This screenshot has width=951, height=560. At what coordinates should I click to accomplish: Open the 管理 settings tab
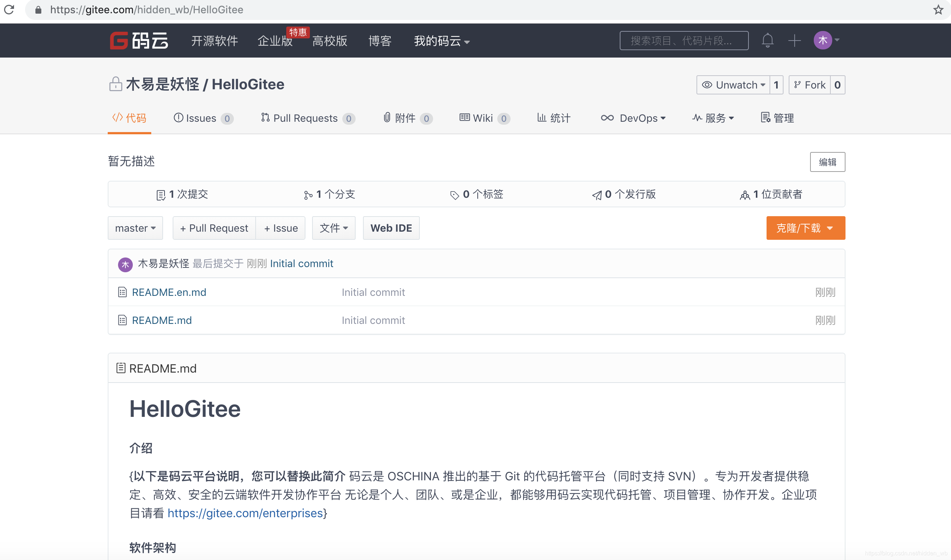coord(777,118)
